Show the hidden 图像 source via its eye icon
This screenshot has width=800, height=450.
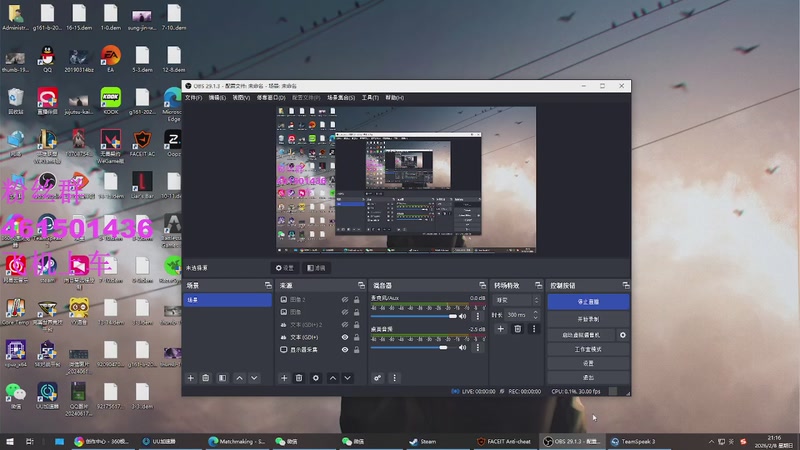click(x=345, y=312)
